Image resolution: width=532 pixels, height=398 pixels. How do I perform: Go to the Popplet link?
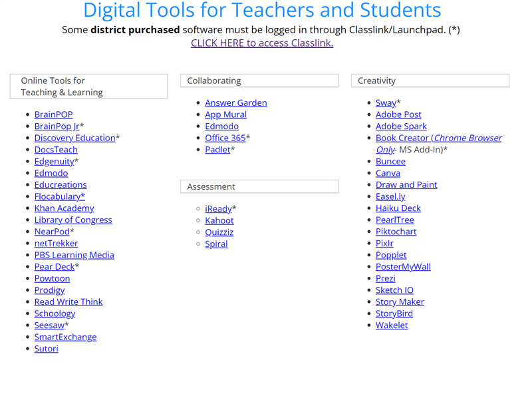[x=391, y=255]
